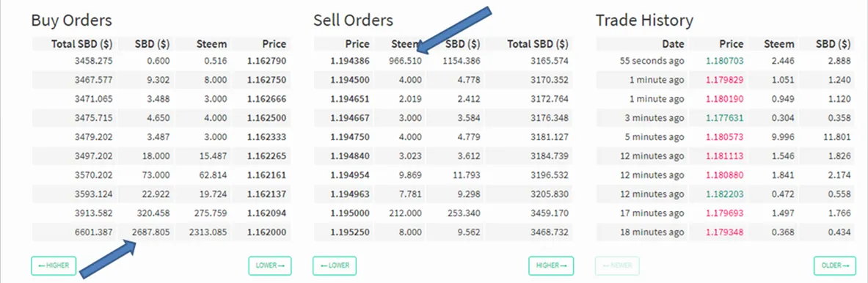This screenshot has width=868, height=283.
Task: Click the LOWER button under Sell Orders
Action: pos(335,265)
